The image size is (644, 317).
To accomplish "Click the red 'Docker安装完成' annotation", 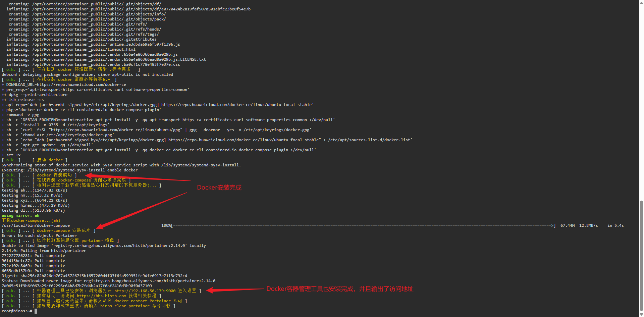I will coord(219,188).
